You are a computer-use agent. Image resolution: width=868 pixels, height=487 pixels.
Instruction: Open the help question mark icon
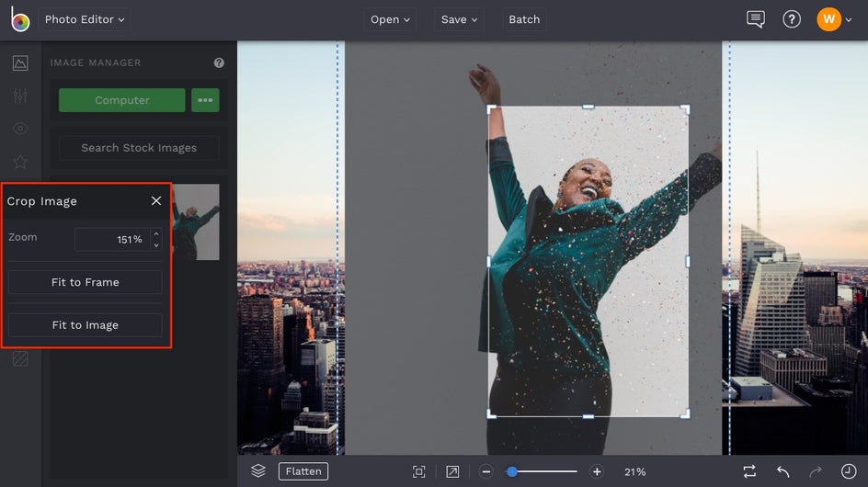coord(792,19)
